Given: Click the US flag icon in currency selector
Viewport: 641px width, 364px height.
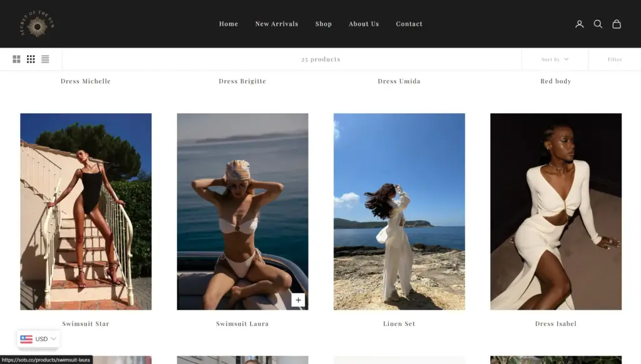Looking at the screenshot, I should pos(26,339).
